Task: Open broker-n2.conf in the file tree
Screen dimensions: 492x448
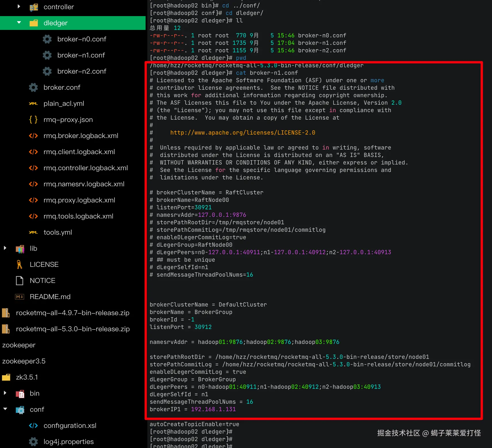Action: coord(82,71)
